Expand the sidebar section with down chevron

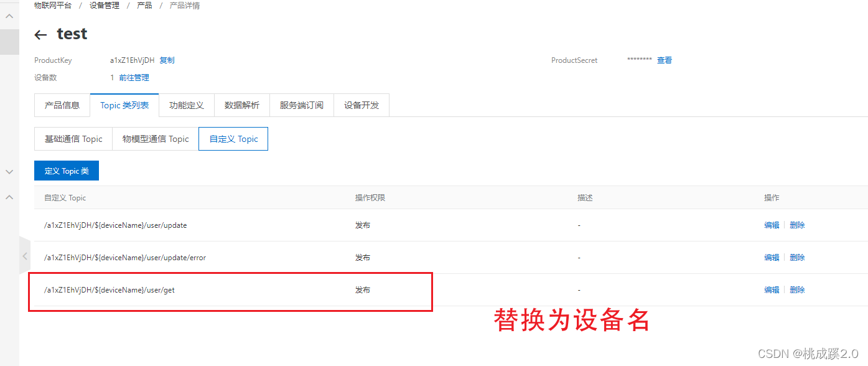[x=9, y=171]
